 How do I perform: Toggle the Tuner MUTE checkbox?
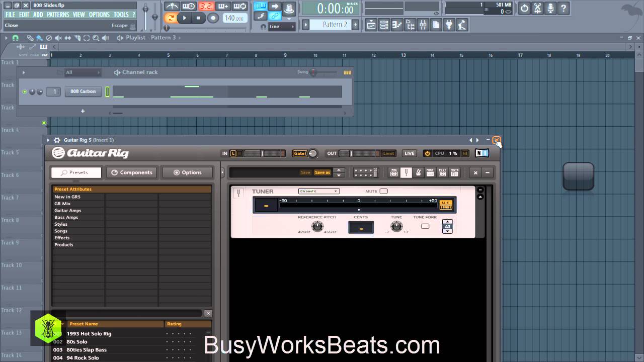(x=383, y=191)
